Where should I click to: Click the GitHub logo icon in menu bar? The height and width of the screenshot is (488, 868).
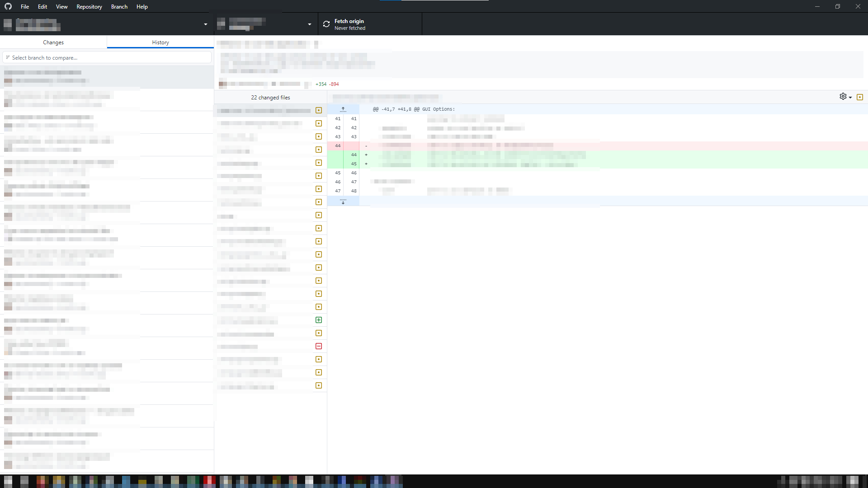pyautogui.click(x=8, y=6)
